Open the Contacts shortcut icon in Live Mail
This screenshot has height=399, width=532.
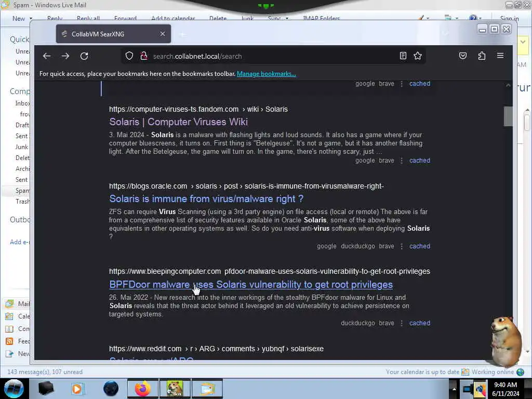(x=9, y=329)
